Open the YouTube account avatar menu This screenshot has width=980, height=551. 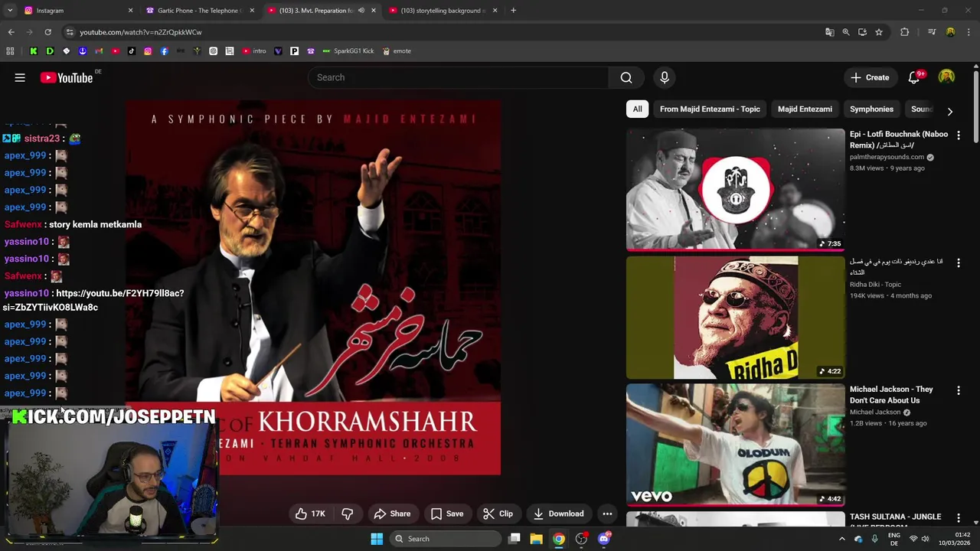click(x=947, y=77)
